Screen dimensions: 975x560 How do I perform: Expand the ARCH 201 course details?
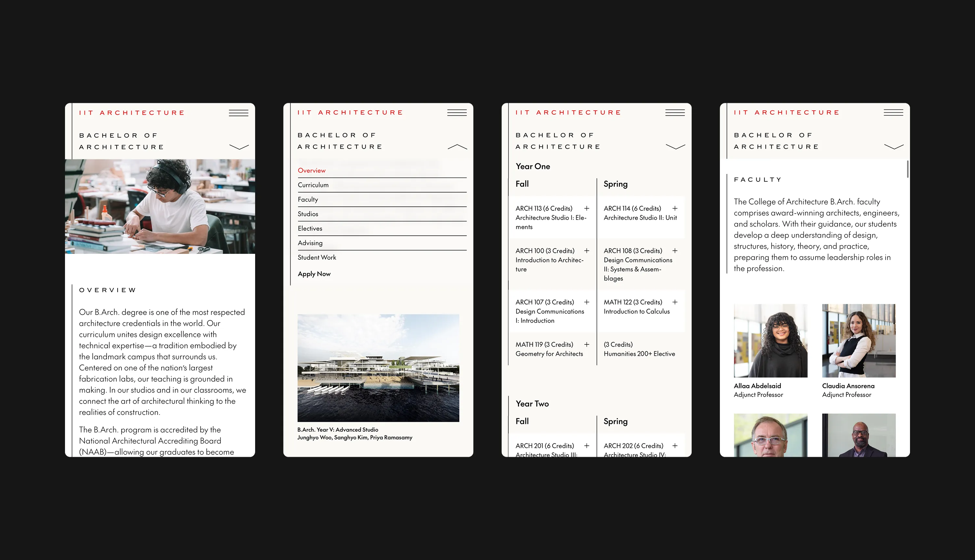click(587, 446)
